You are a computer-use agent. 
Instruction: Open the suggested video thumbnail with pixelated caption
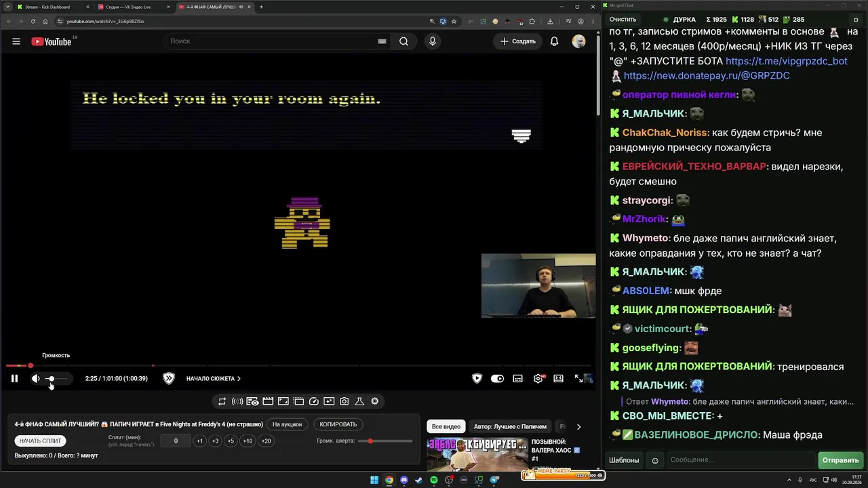(x=477, y=454)
